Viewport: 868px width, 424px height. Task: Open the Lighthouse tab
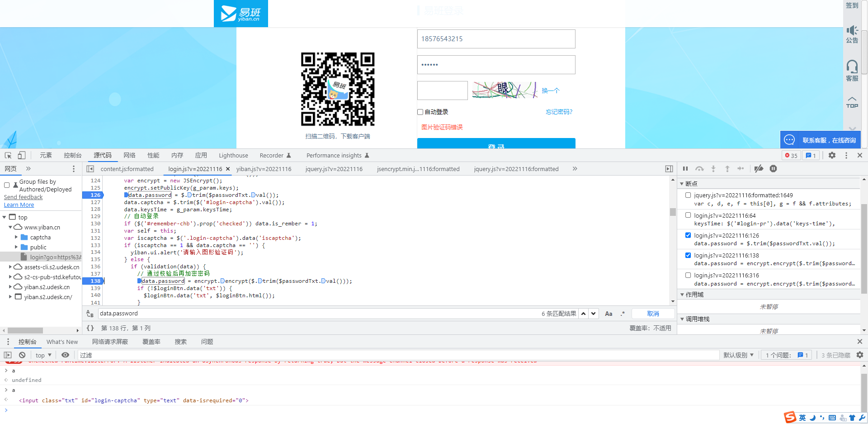(x=233, y=155)
